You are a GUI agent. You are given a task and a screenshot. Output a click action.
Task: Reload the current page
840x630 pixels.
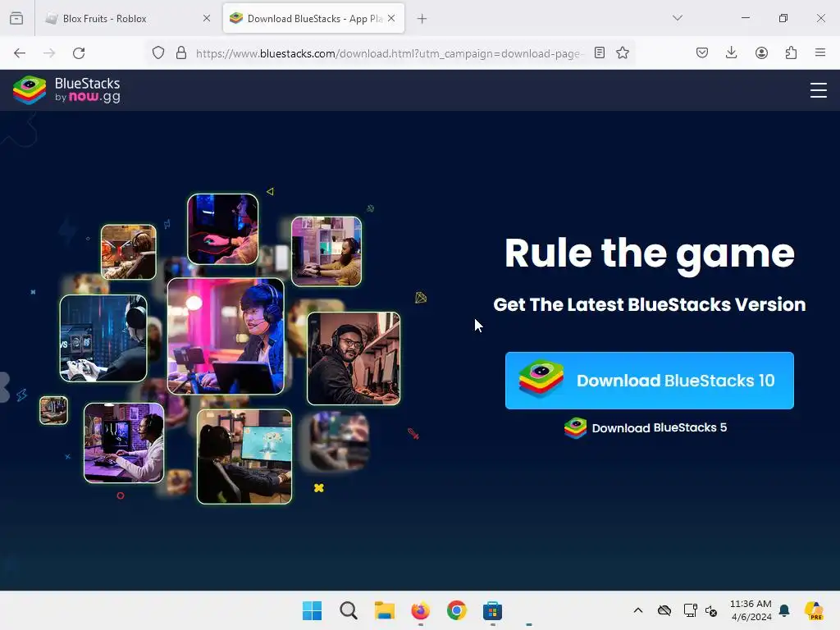pos(79,53)
